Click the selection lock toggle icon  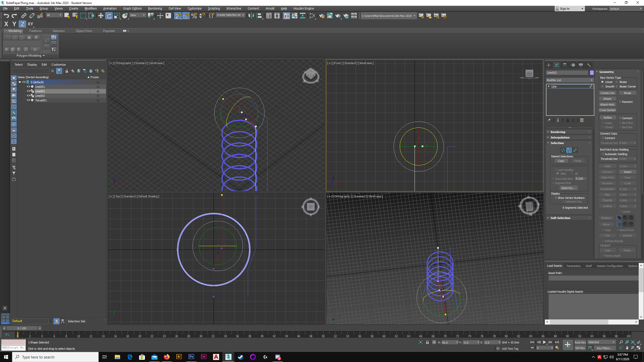[427, 342]
